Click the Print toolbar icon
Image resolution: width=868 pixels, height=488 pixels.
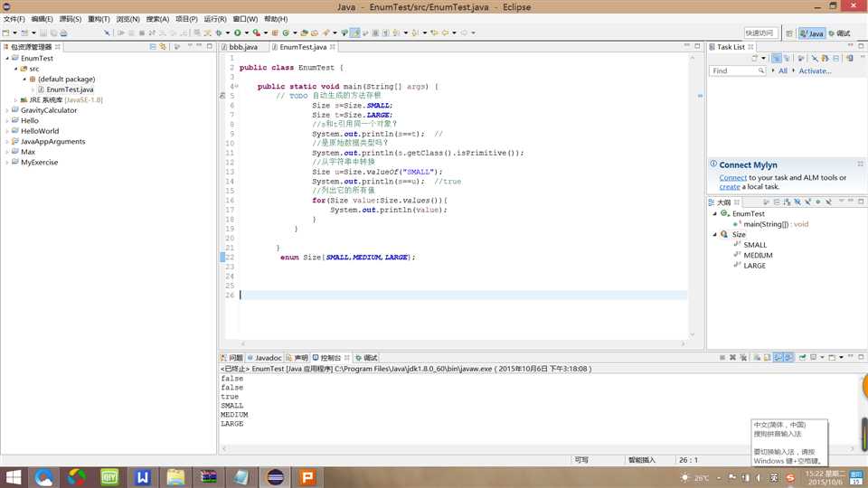tap(63, 33)
